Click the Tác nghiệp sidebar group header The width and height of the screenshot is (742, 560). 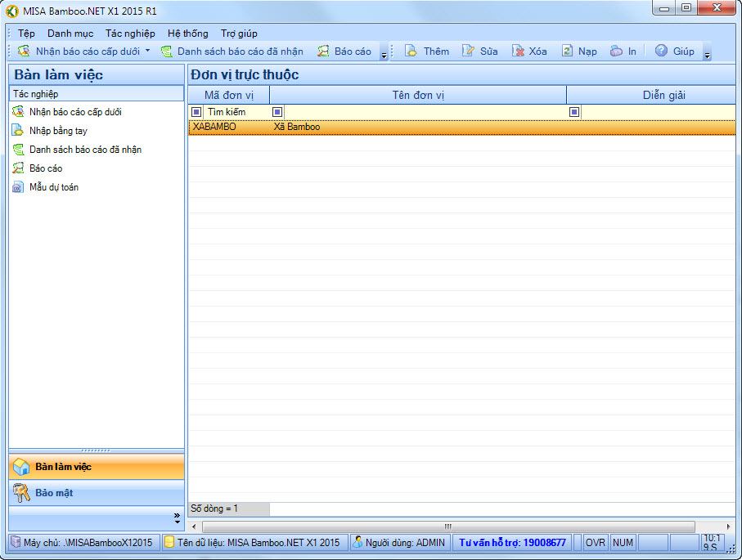click(97, 94)
